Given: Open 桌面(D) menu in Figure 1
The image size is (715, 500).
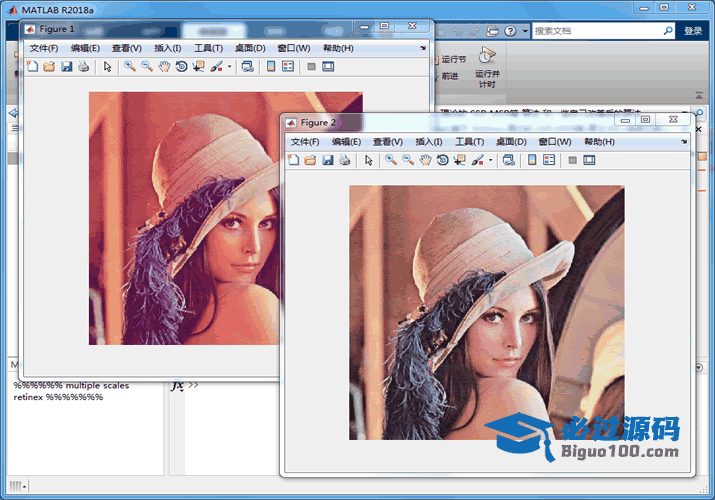Looking at the screenshot, I should pyautogui.click(x=250, y=48).
